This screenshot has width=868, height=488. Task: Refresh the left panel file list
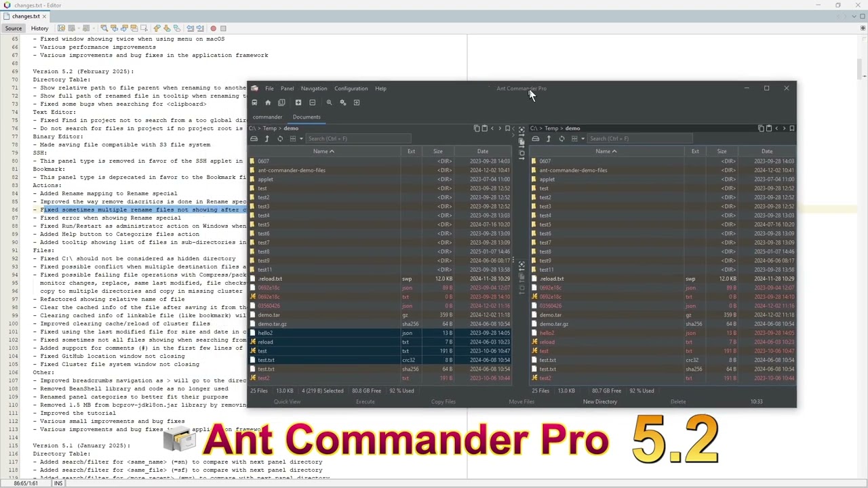pos(280,138)
